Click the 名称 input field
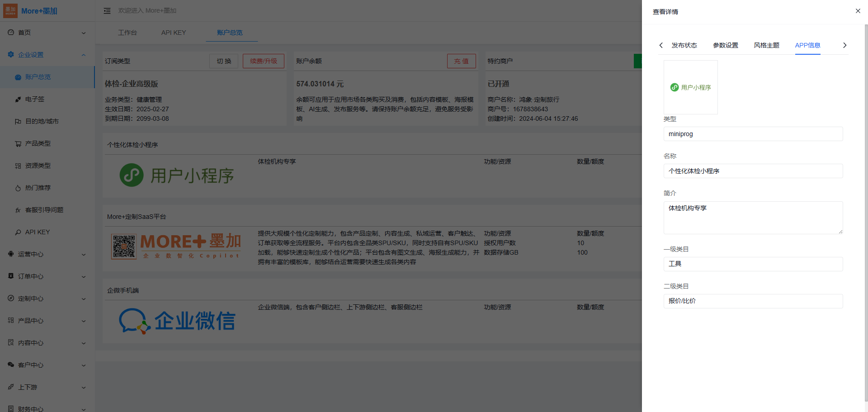Image resolution: width=868 pixels, height=412 pixels. (x=753, y=171)
